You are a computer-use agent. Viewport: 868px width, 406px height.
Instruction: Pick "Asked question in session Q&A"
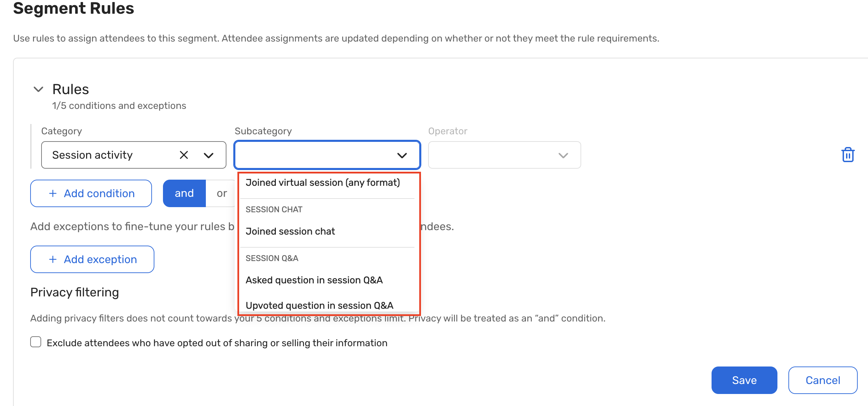[x=314, y=280]
